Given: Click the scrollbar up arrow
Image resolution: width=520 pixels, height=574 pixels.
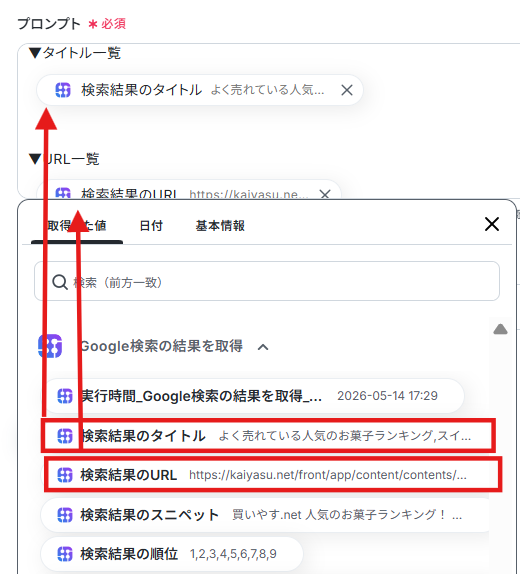Looking at the screenshot, I should (x=500, y=329).
